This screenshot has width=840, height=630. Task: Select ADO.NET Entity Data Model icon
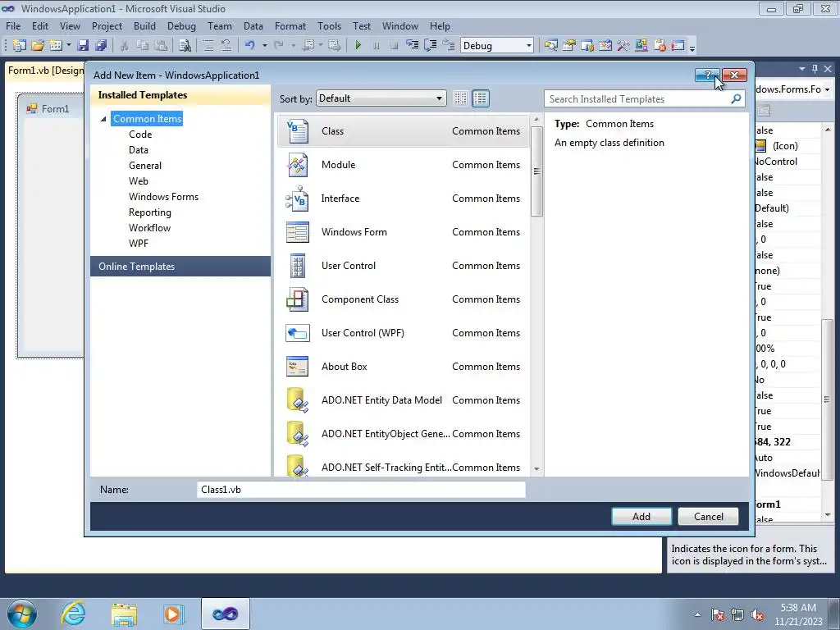click(x=298, y=400)
